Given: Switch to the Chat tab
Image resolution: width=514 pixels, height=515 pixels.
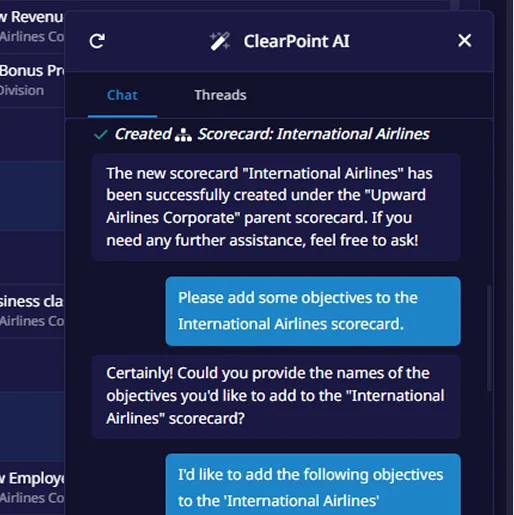Looking at the screenshot, I should tap(122, 95).
